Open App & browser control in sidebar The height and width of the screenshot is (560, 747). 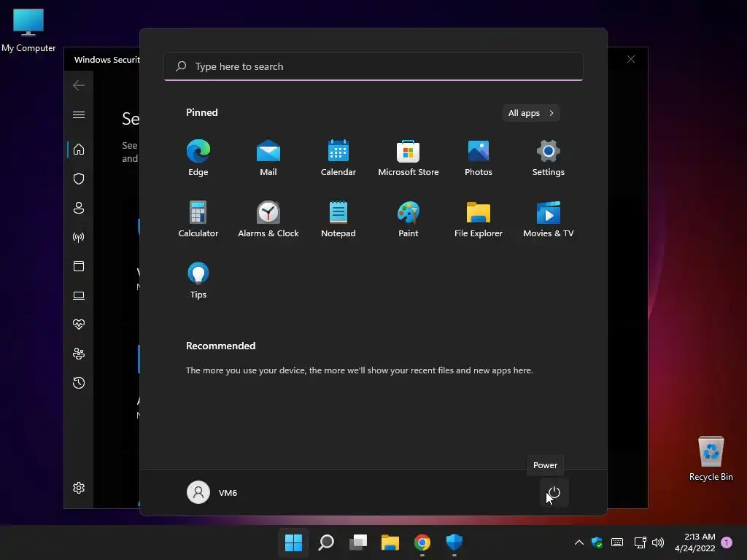[79, 265]
